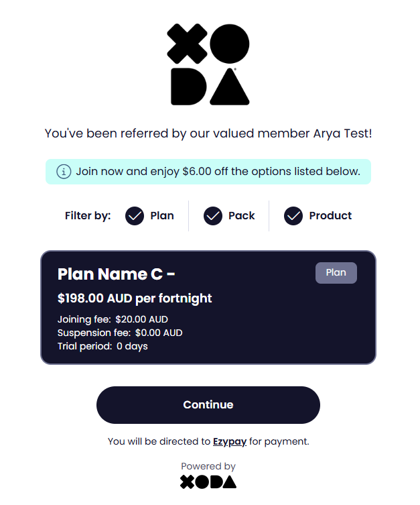Click the Trial period 0 days line
Image resolution: width=420 pixels, height=505 pixels.
pos(102,346)
